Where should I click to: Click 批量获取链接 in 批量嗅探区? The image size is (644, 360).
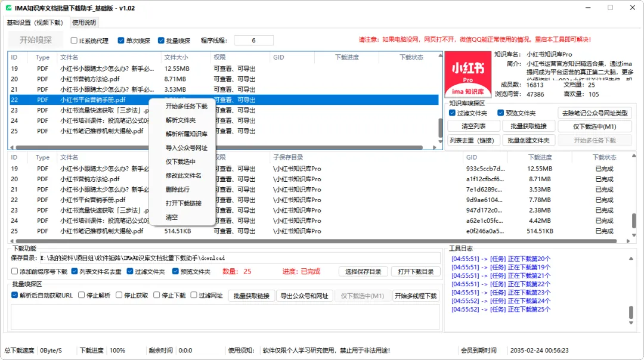[252, 296]
